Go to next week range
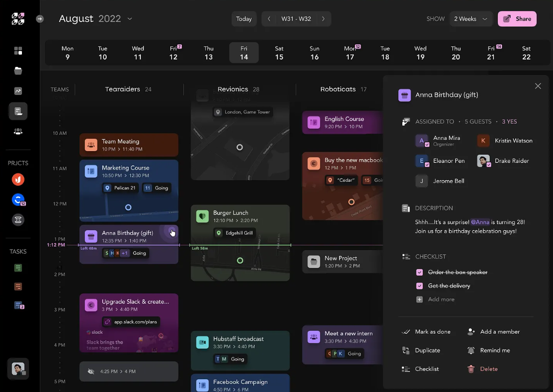The image size is (553, 392). [x=323, y=19]
